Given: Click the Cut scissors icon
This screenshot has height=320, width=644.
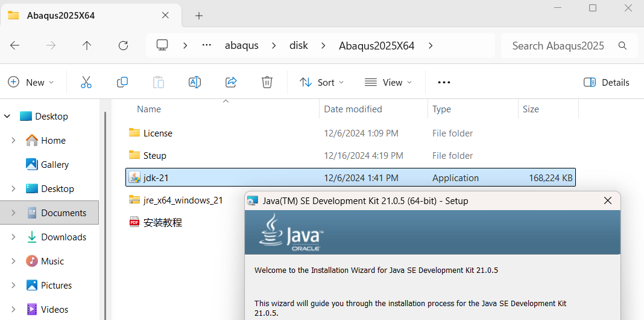Looking at the screenshot, I should pyautogui.click(x=86, y=82).
